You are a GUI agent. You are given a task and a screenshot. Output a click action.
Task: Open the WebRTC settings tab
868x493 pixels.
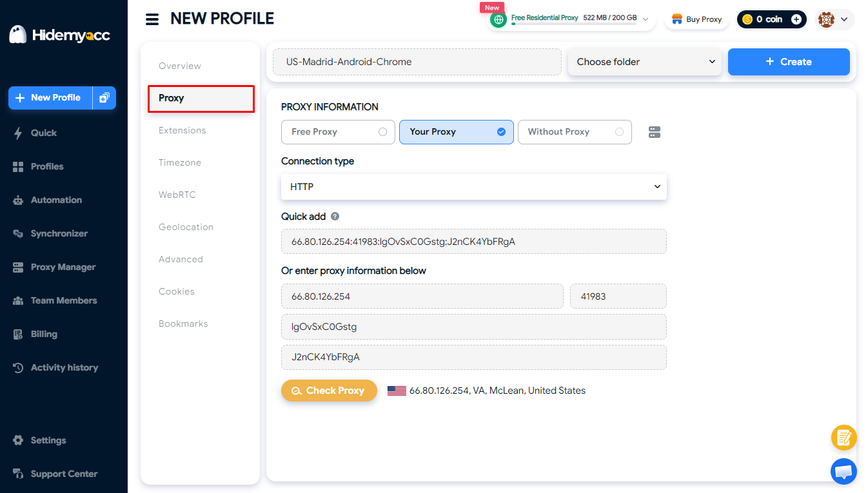pos(177,195)
